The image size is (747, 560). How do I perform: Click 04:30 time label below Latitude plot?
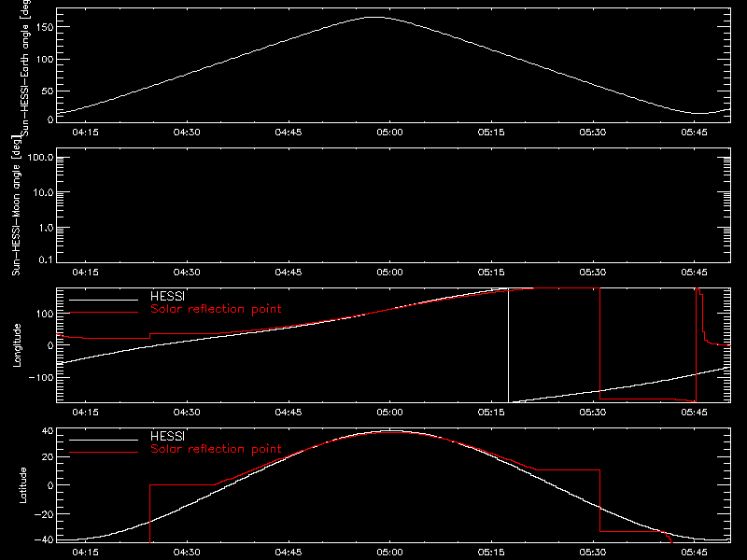187,553
